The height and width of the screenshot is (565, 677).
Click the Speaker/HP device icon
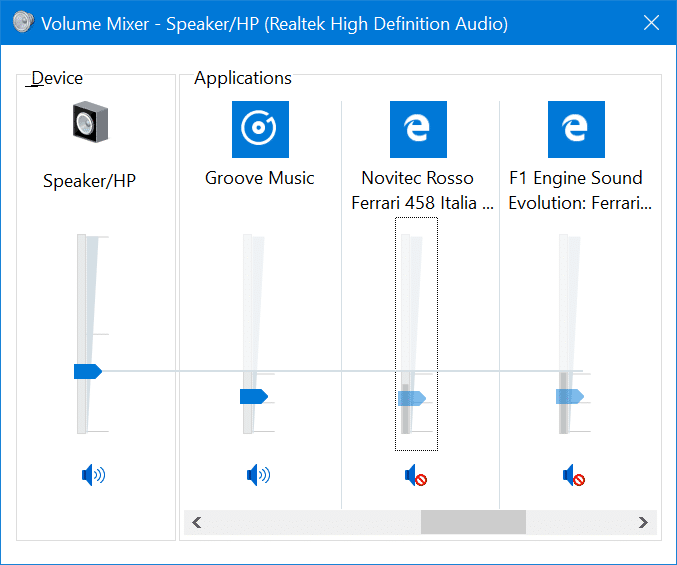[x=90, y=122]
